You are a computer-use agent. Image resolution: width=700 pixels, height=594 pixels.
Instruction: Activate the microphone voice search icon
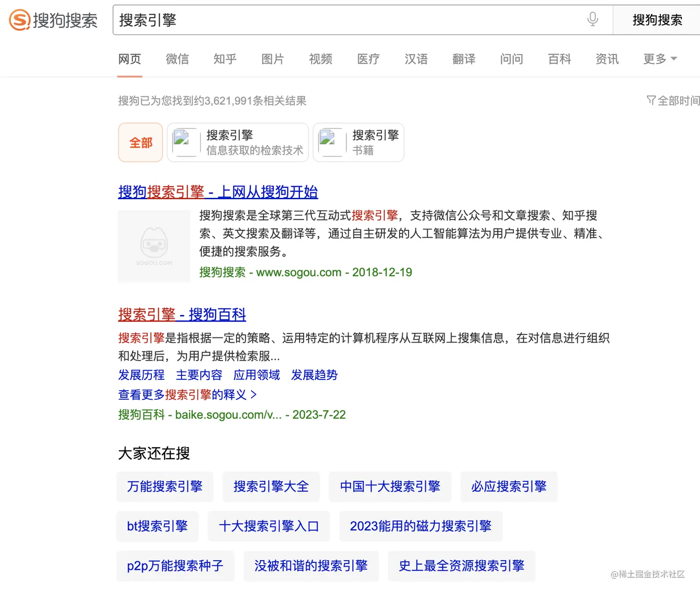click(x=593, y=19)
